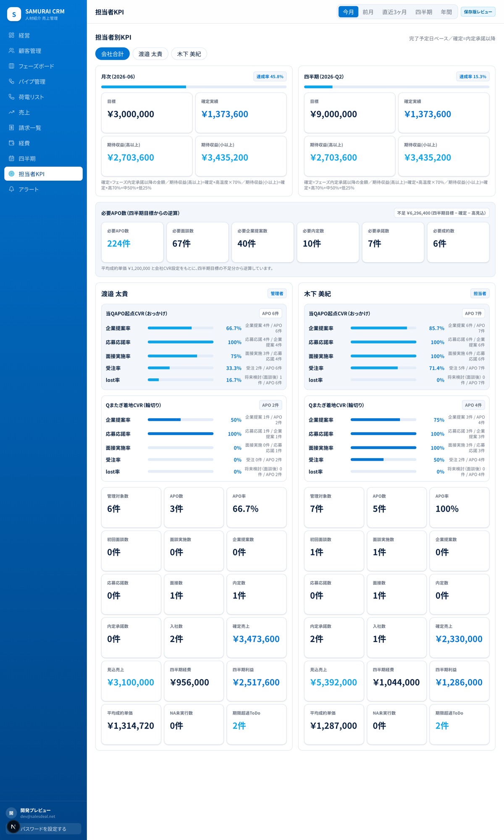The height and width of the screenshot is (840, 504).
Task: Click the アラート bell icon
Action: click(x=11, y=189)
